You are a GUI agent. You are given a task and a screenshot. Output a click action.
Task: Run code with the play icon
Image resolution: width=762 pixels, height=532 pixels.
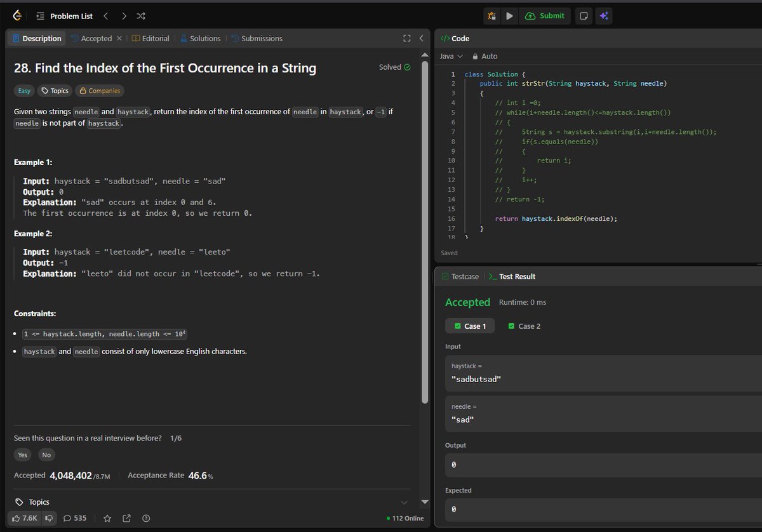tap(509, 16)
